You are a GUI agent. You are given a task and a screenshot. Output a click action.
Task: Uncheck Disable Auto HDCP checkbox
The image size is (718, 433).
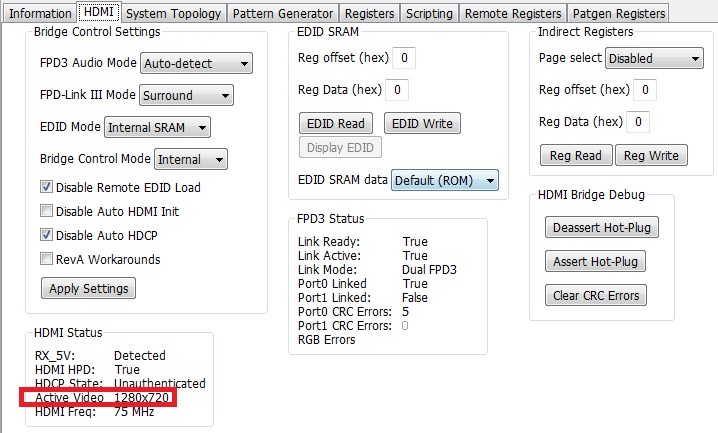[46, 235]
